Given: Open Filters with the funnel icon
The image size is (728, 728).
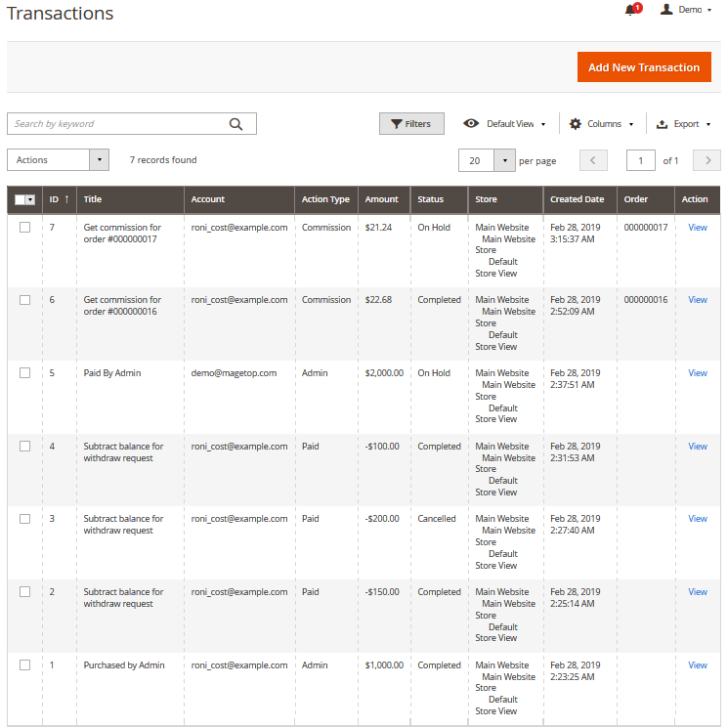Looking at the screenshot, I should pyautogui.click(x=396, y=124).
